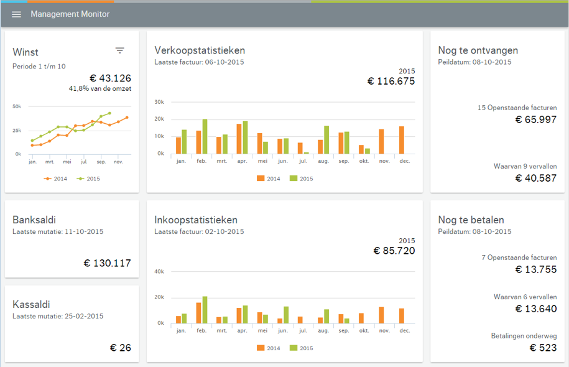Open Waarvan 9 vervallen amount € 40.587
The width and height of the screenshot is (569, 367).
[x=536, y=178]
